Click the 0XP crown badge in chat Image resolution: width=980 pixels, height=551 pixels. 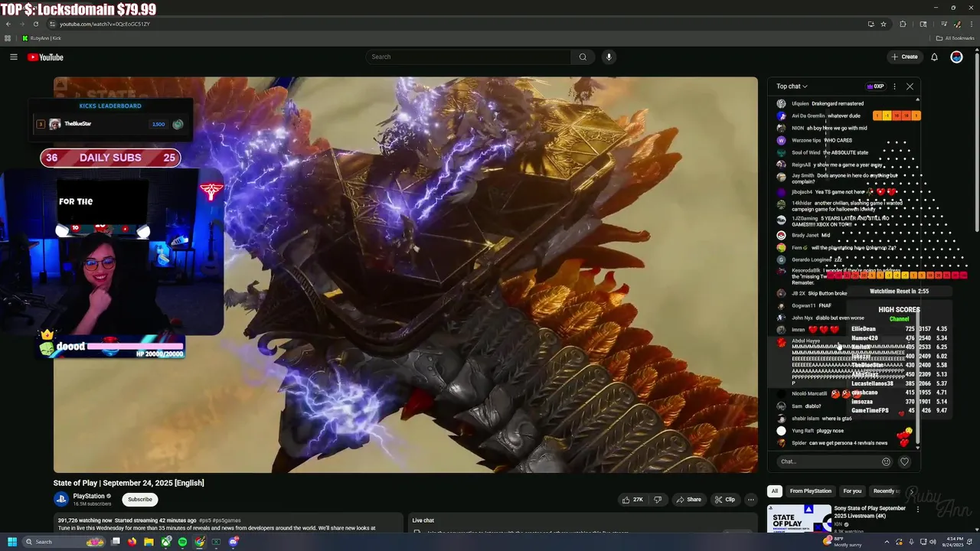click(875, 86)
